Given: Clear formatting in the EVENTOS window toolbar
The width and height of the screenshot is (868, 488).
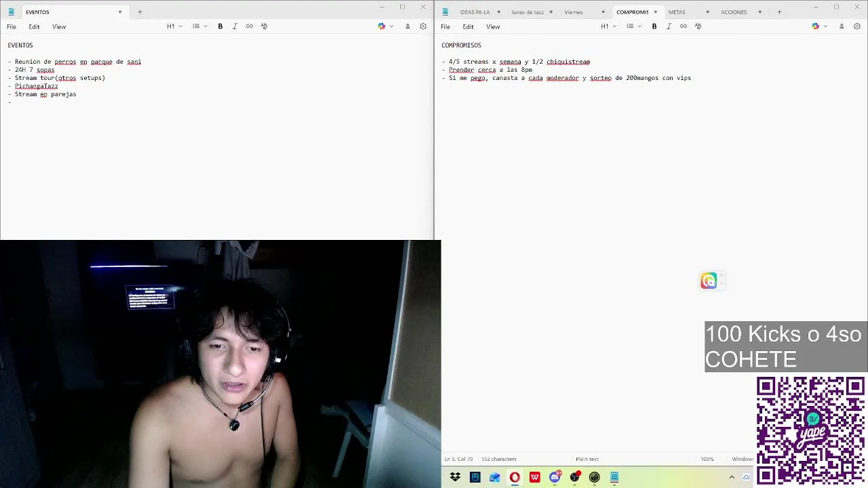Looking at the screenshot, I should (x=264, y=26).
